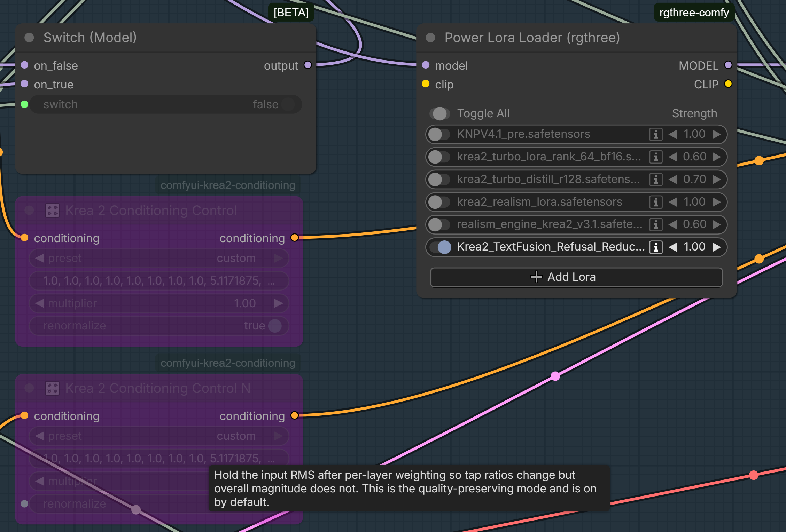Increase krea2_realism_lora strength
The height and width of the screenshot is (532, 786).
[x=717, y=202]
